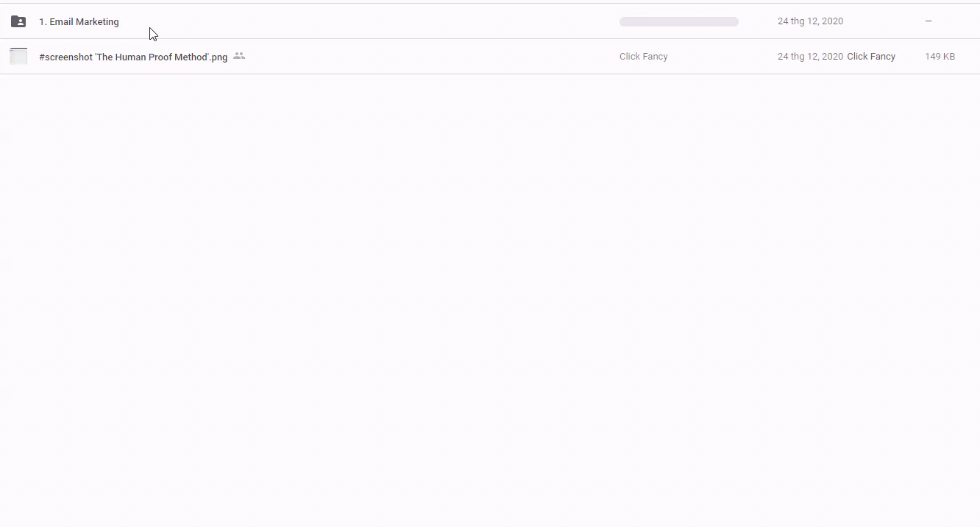980x527 pixels.
Task: Click the '24 thg 12, 2020' date in the PNG row
Action: tap(810, 57)
